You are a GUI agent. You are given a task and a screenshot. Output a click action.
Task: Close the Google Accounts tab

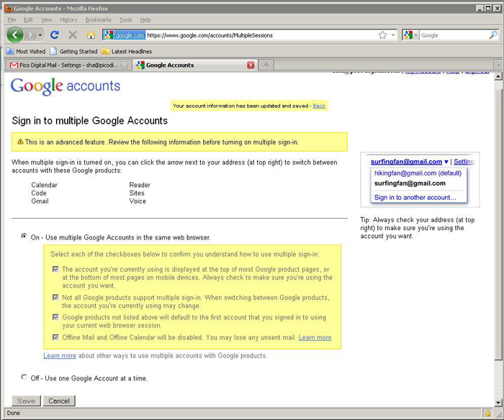click(x=251, y=65)
